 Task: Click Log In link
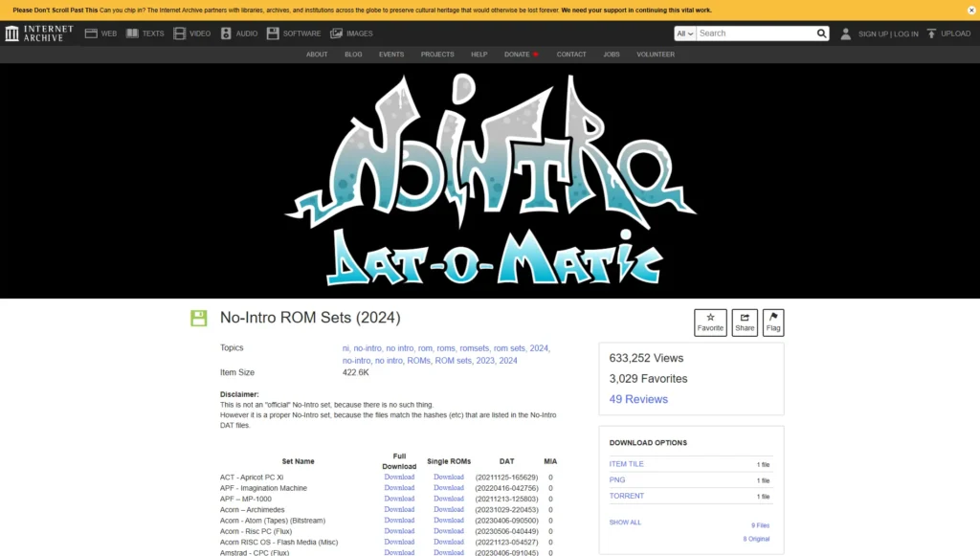[906, 33]
